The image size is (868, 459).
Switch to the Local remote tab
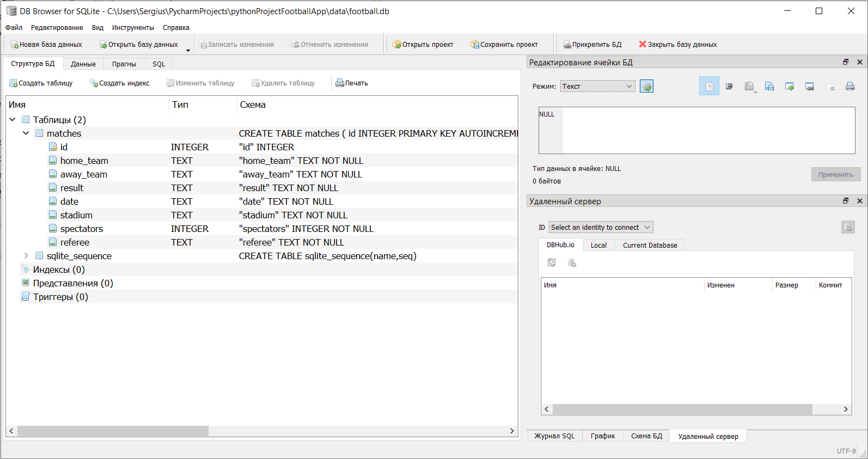598,246
